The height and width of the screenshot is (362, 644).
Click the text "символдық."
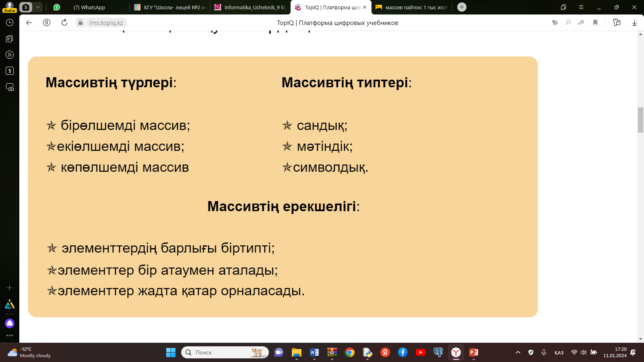tap(330, 168)
